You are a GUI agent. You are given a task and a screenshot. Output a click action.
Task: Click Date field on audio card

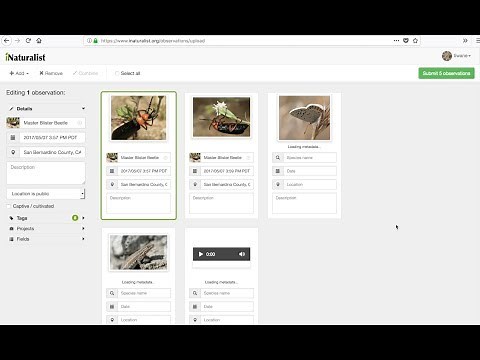(x=227, y=306)
